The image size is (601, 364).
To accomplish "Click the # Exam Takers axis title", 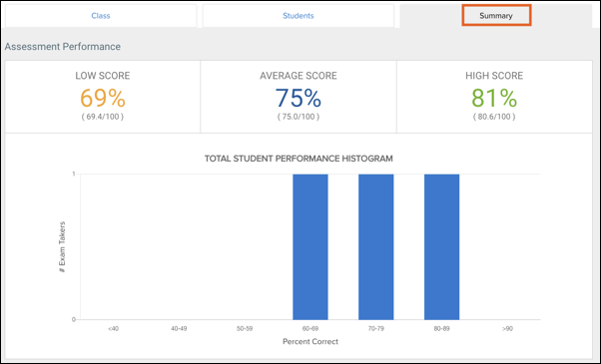I will tap(63, 247).
